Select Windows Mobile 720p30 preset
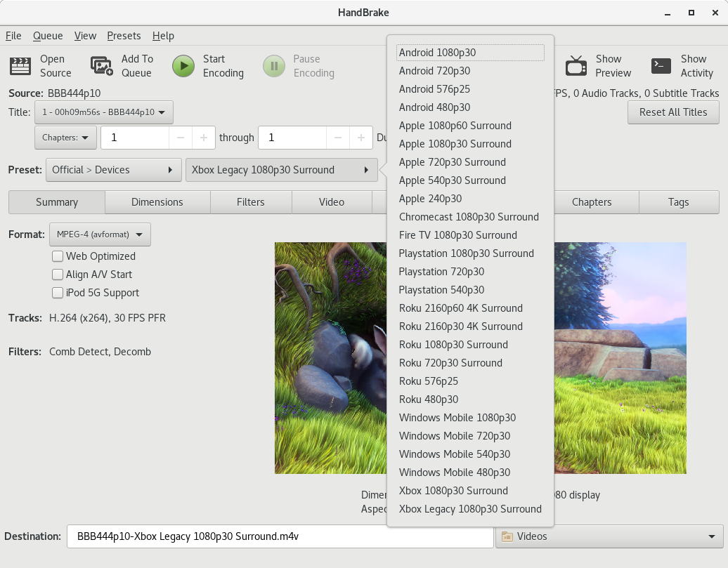728x568 pixels. coord(470,436)
